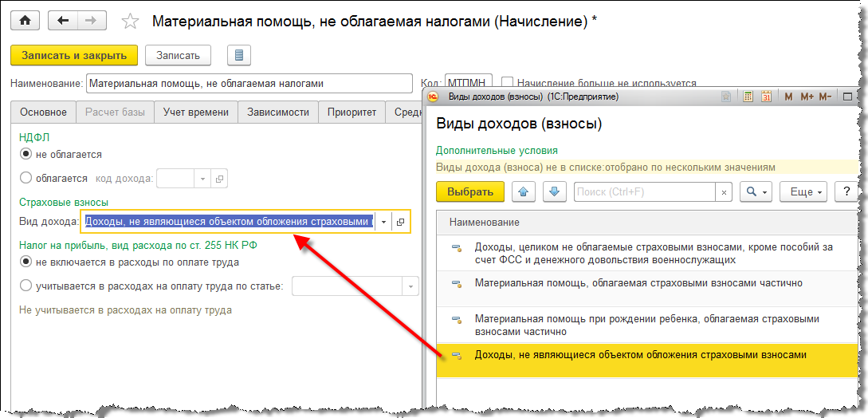The height and width of the screenshot is (418, 868).
Task: Click the favorites star in the Виды доходов title bar
Action: [x=726, y=97]
